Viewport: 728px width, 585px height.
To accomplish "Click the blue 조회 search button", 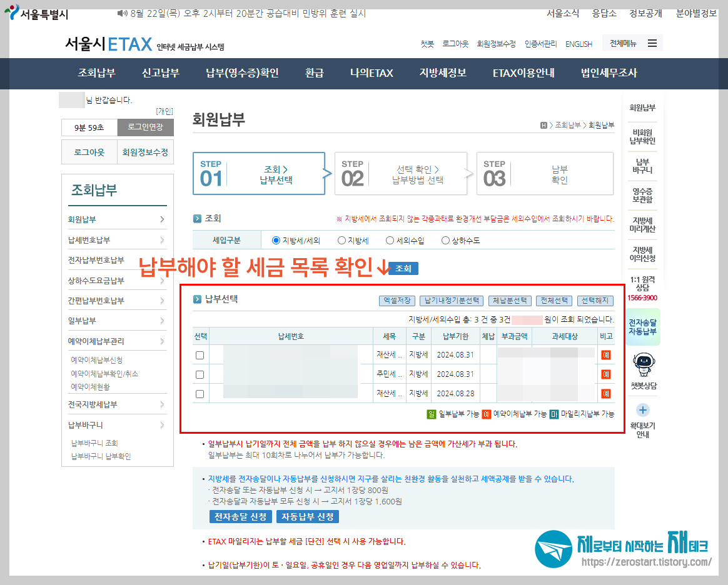I will pos(403,268).
